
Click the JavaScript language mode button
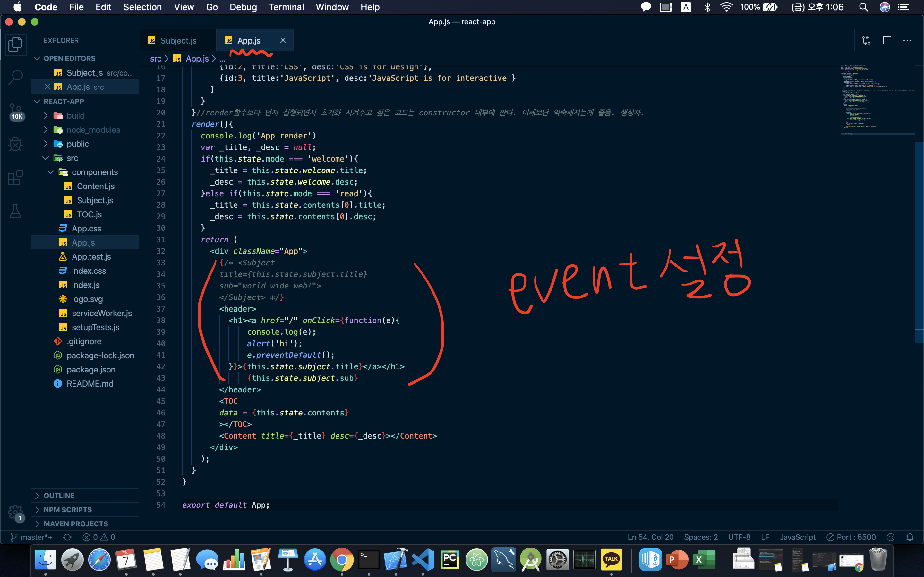797,537
